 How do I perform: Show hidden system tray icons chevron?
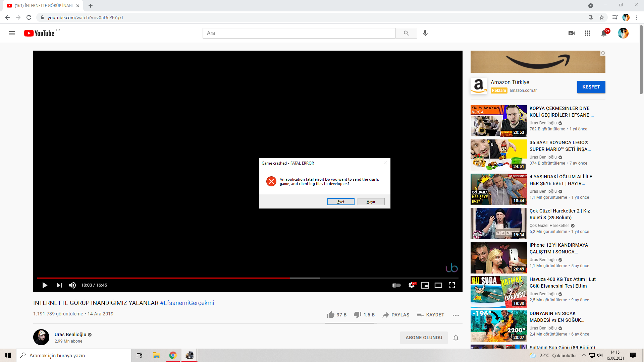pos(584,355)
